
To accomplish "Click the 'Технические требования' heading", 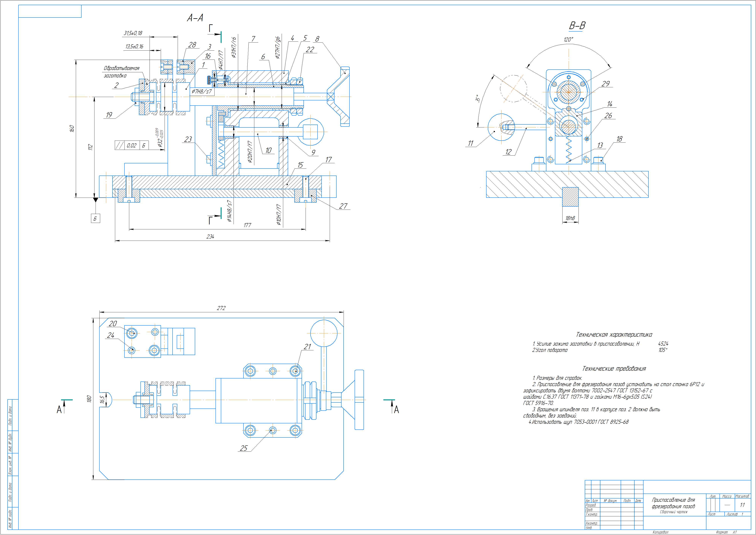I will pos(614,369).
